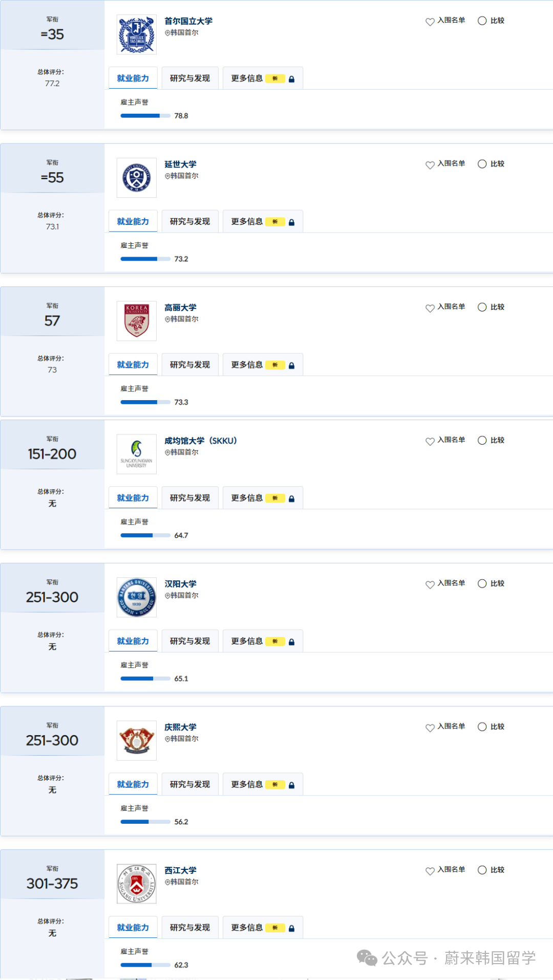Screen dimensions: 553x980
Task: Click Seoul National University logo
Action: (136, 35)
